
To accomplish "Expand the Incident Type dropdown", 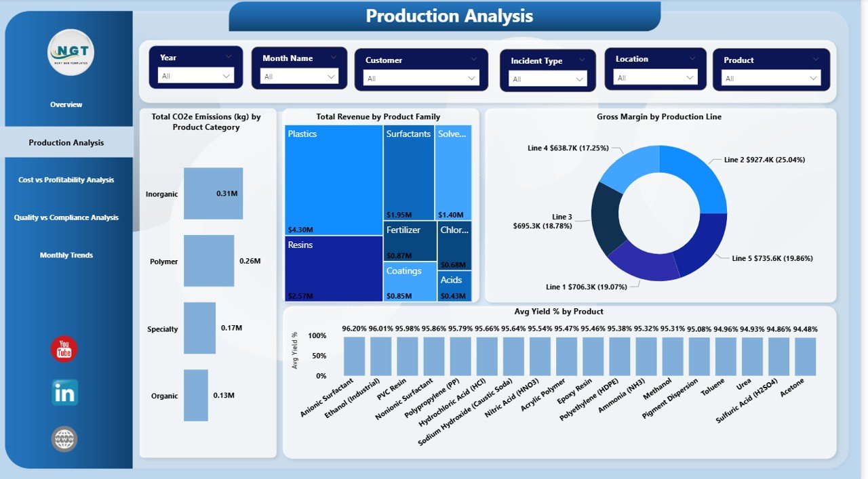I will point(547,79).
